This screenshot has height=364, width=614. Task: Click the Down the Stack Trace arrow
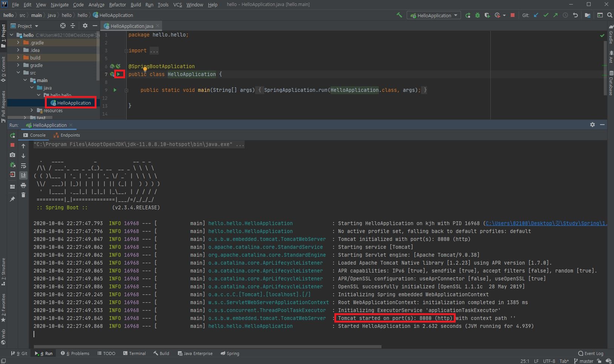point(23,155)
